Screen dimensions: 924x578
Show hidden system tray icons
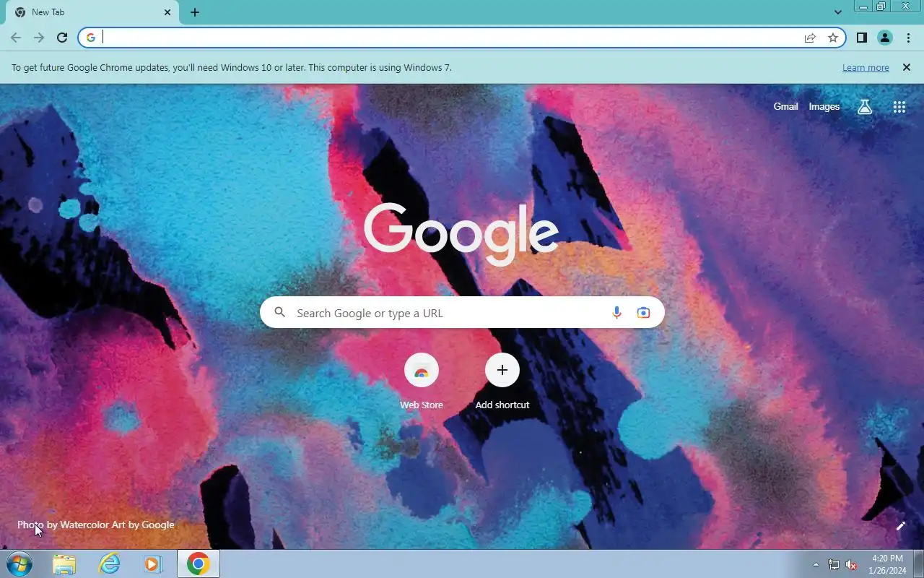[816, 564]
